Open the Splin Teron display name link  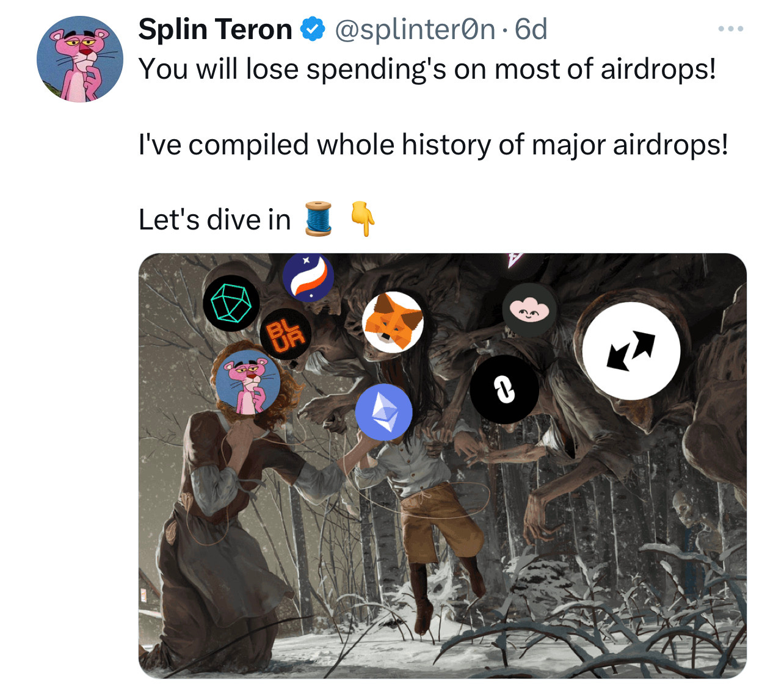[x=216, y=29]
